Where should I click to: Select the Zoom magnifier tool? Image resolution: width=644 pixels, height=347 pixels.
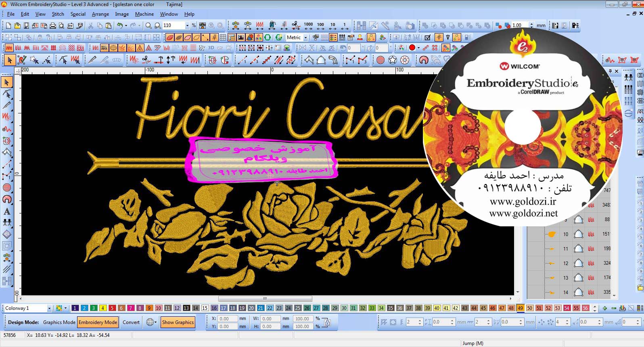point(148,25)
